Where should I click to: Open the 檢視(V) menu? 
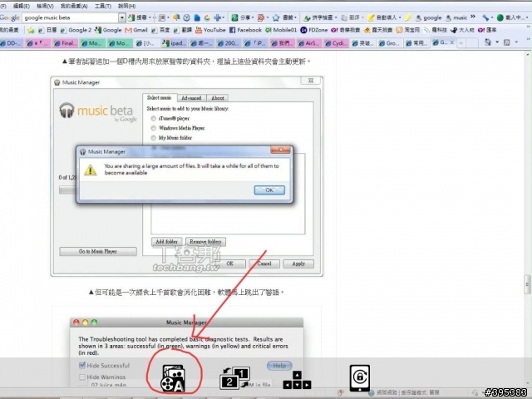(45, 6)
